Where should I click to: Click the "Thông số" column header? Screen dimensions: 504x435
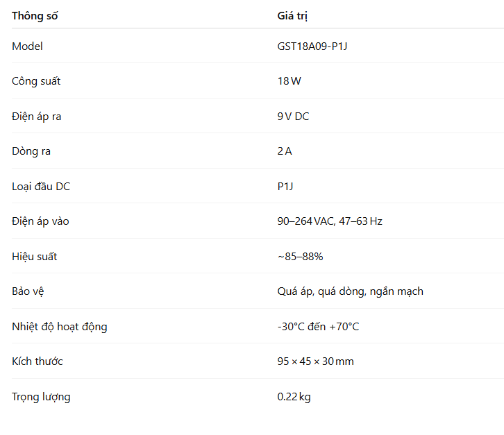click(x=35, y=16)
